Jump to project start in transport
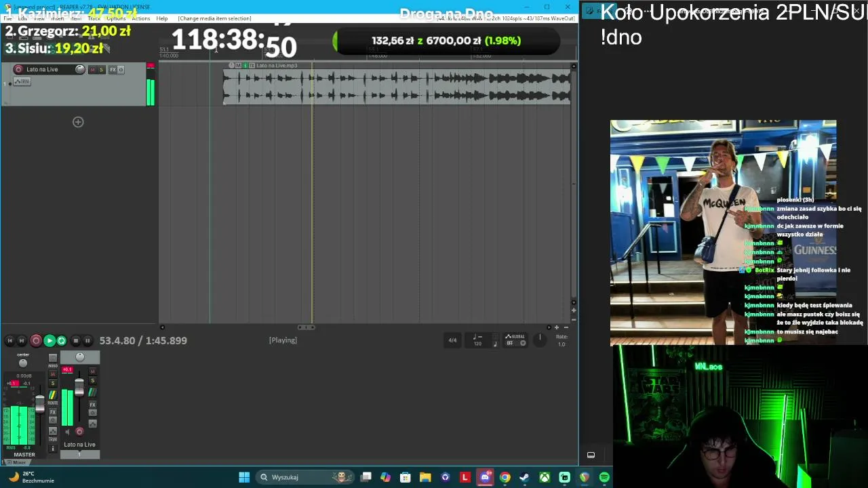868x488 pixels. coord(9,341)
